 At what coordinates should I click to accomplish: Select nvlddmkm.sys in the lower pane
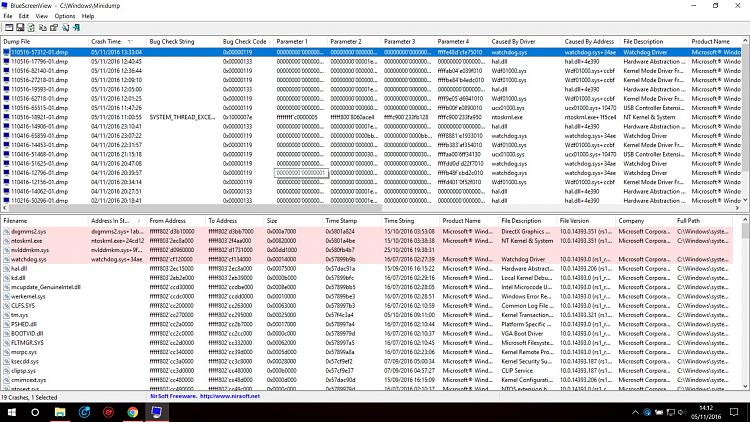[x=30, y=250]
